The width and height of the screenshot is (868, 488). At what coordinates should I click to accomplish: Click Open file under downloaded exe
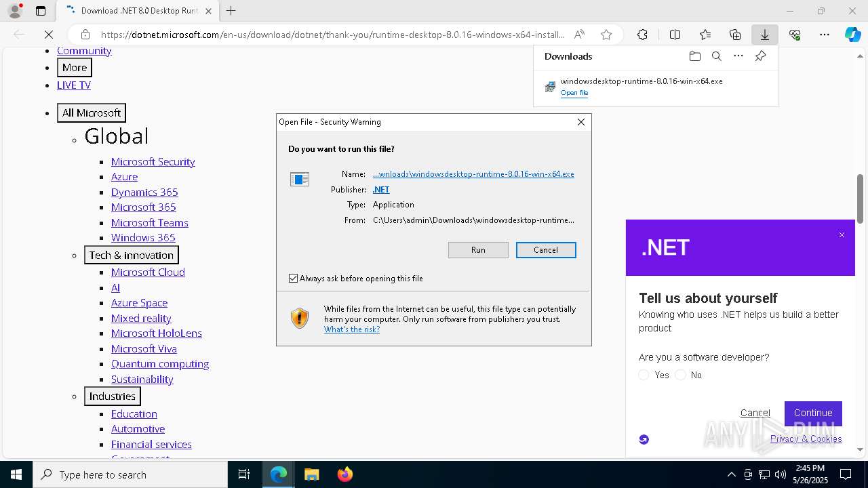(574, 93)
